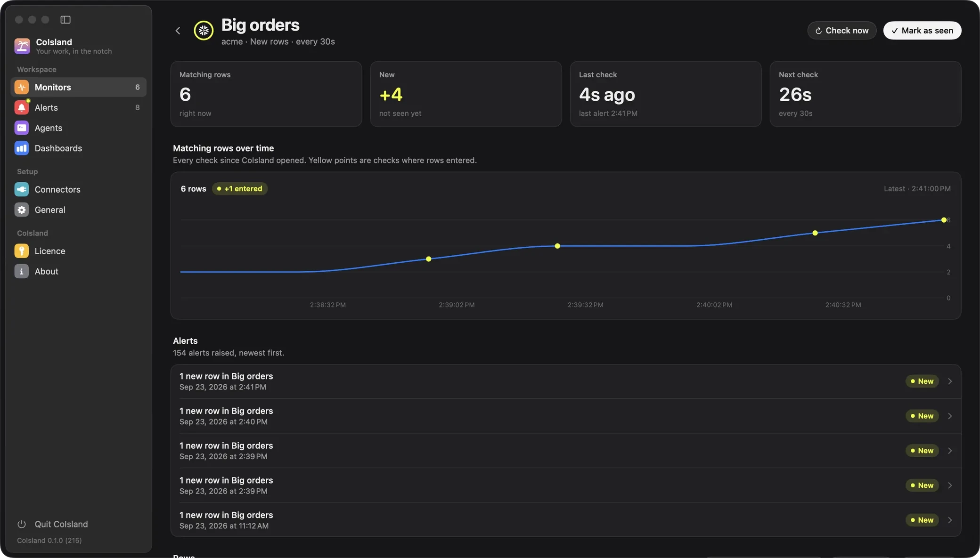Go back with the left chevron arrow
Image resolution: width=980 pixels, height=558 pixels.
point(178,31)
